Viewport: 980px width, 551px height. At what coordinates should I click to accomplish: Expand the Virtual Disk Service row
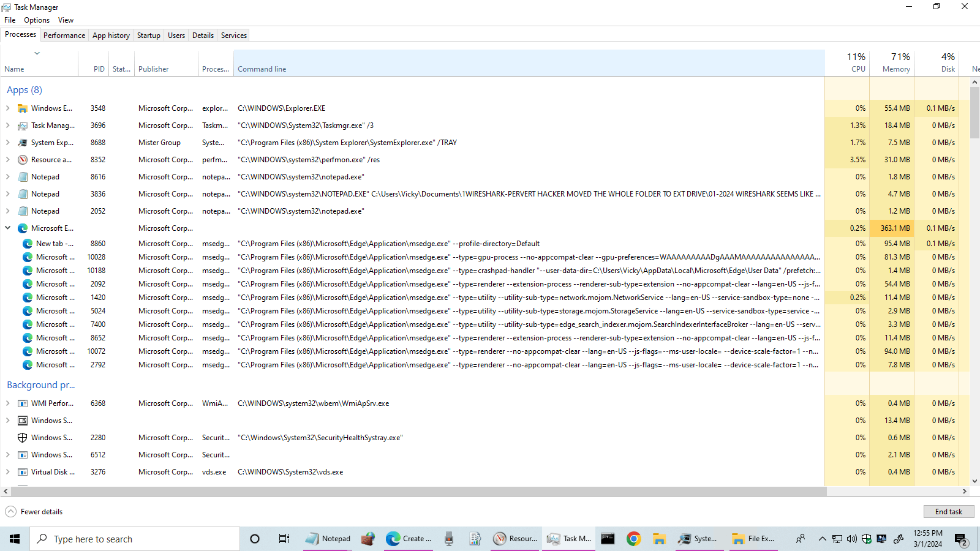point(7,472)
